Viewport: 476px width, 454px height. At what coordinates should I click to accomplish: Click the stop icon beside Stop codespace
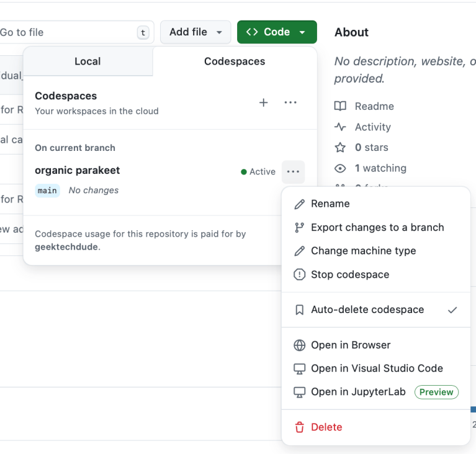(299, 275)
